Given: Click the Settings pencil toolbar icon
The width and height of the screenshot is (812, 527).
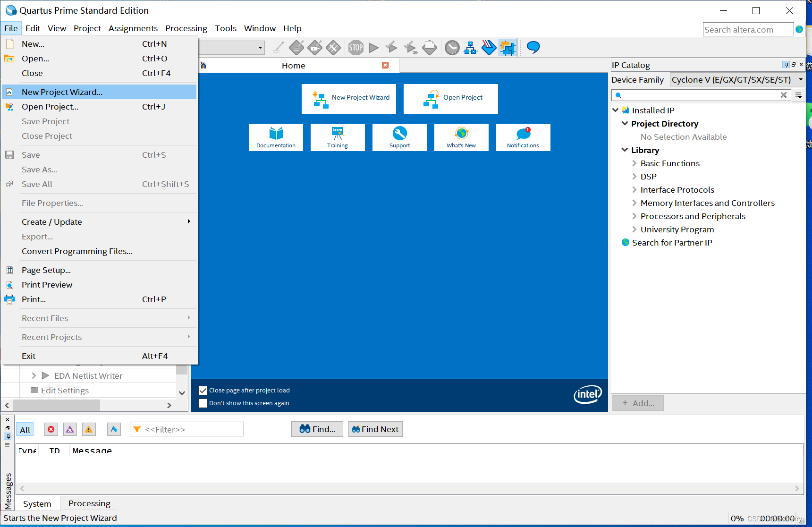Looking at the screenshot, I should 279,47.
